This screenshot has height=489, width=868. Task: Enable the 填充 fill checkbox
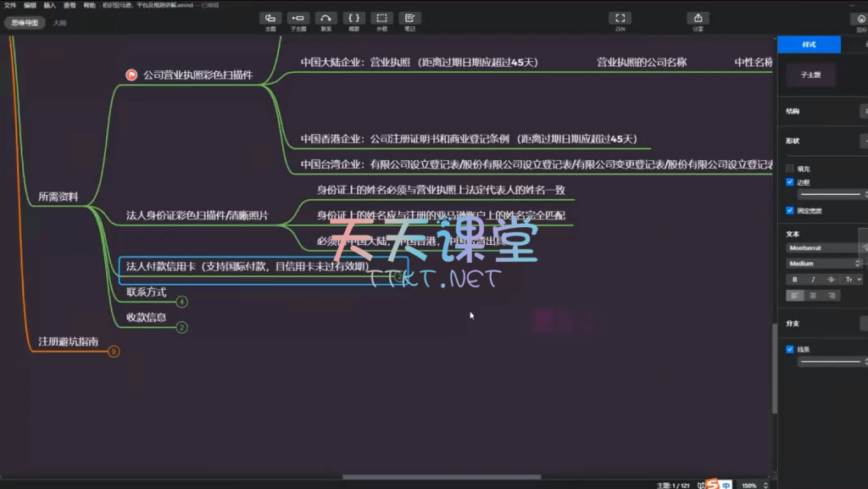click(x=790, y=169)
